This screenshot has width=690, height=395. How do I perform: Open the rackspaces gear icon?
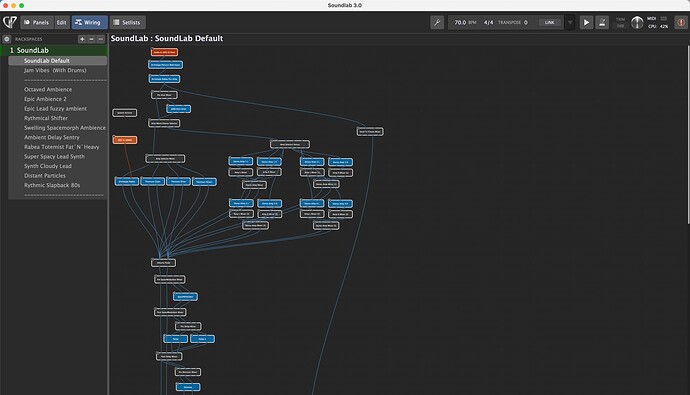click(x=7, y=39)
